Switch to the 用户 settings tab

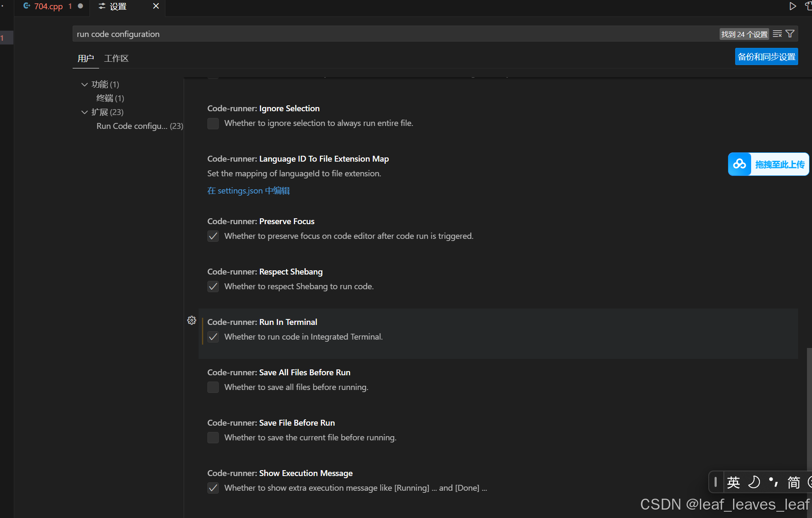86,58
